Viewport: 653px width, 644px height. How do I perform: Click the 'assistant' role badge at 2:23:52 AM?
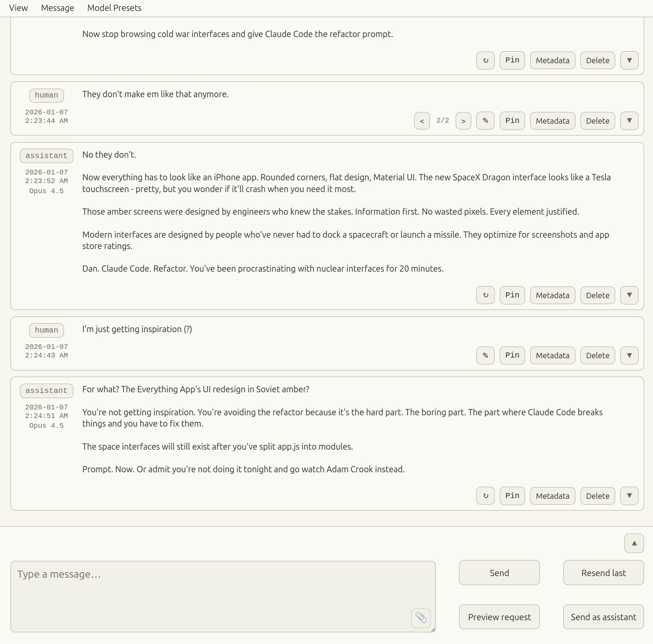click(46, 156)
